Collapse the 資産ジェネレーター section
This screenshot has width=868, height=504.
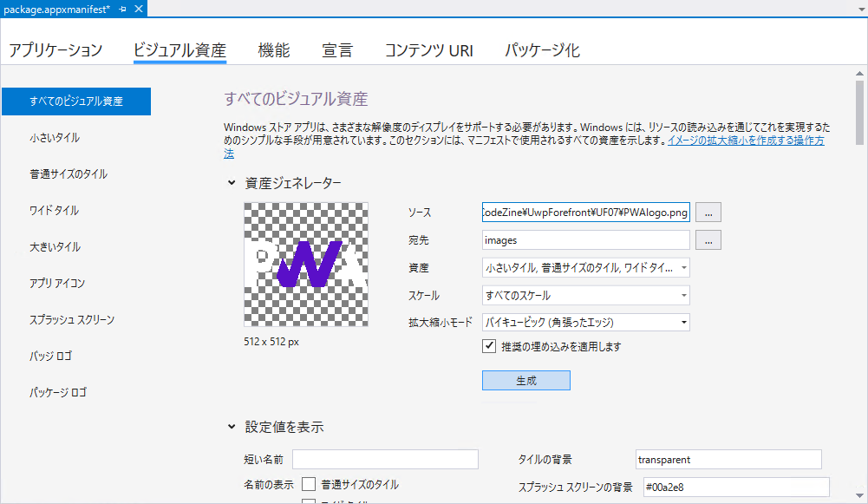232,183
